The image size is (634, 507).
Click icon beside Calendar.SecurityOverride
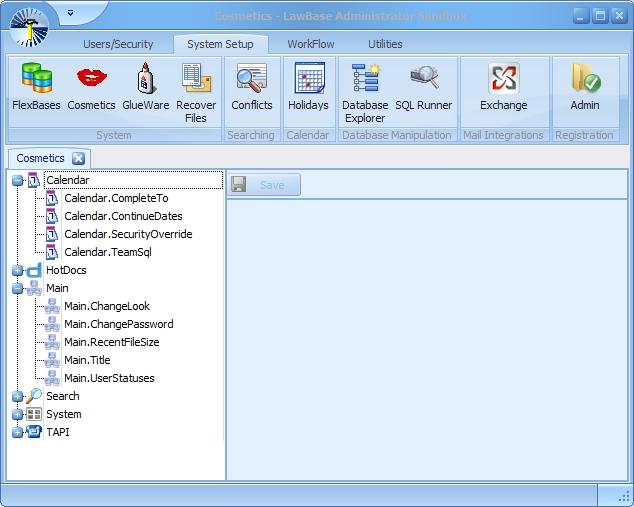[52, 234]
